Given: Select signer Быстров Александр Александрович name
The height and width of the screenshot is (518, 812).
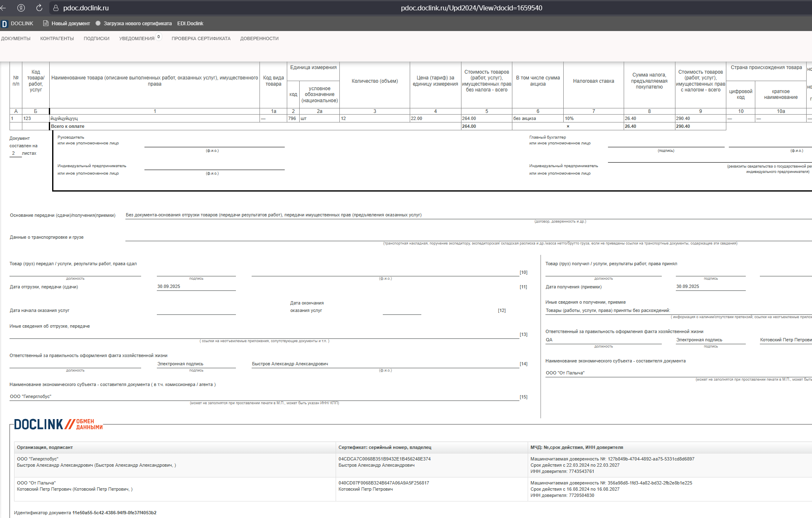Looking at the screenshot, I should coord(290,364).
